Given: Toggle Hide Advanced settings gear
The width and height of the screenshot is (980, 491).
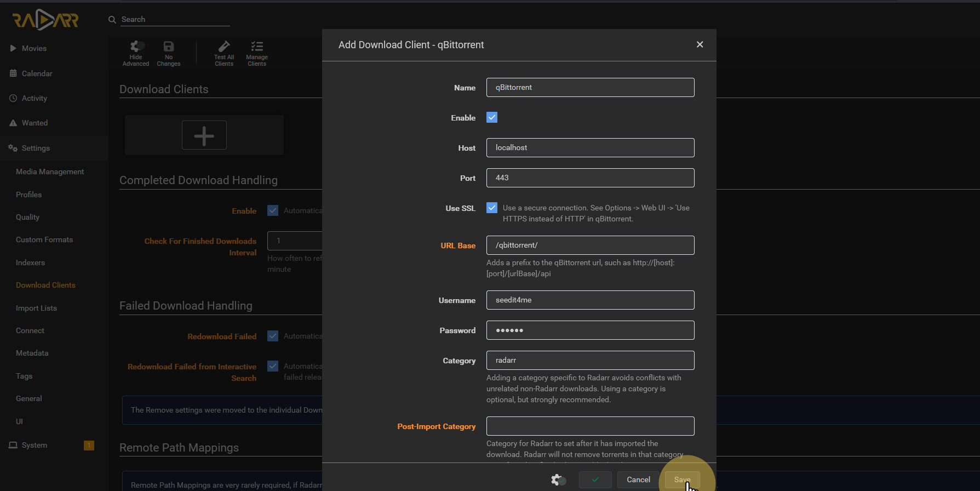Looking at the screenshot, I should tap(136, 53).
